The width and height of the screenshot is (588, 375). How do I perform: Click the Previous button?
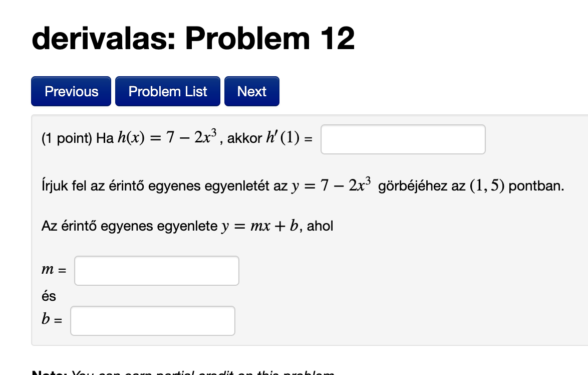coord(71,91)
